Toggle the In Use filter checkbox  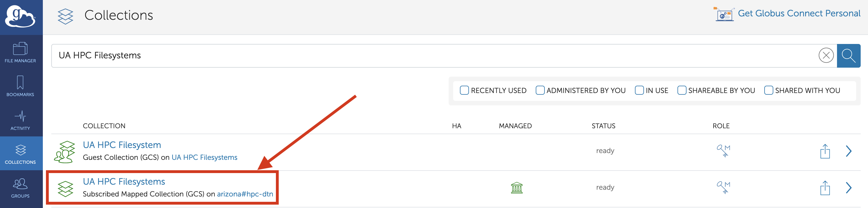pyautogui.click(x=639, y=90)
